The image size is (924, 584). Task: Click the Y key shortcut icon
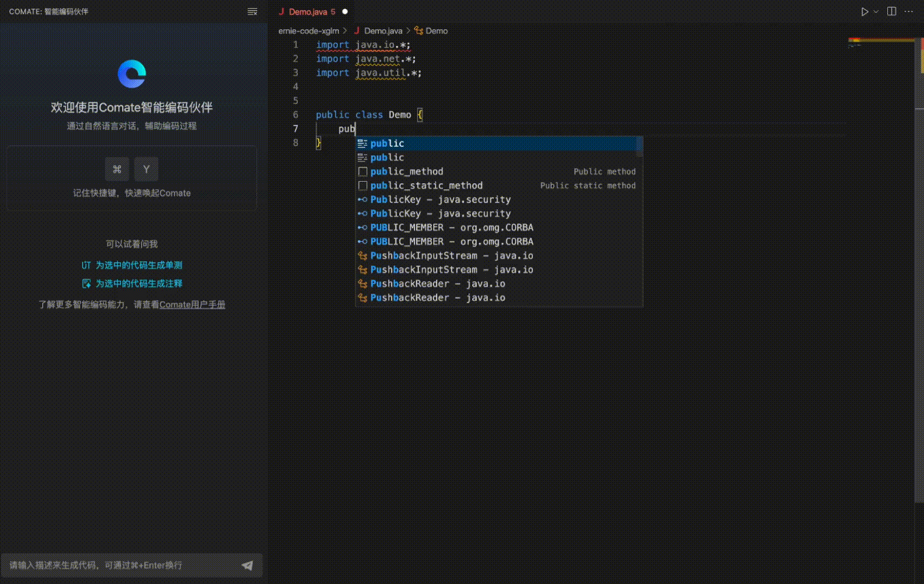click(146, 169)
